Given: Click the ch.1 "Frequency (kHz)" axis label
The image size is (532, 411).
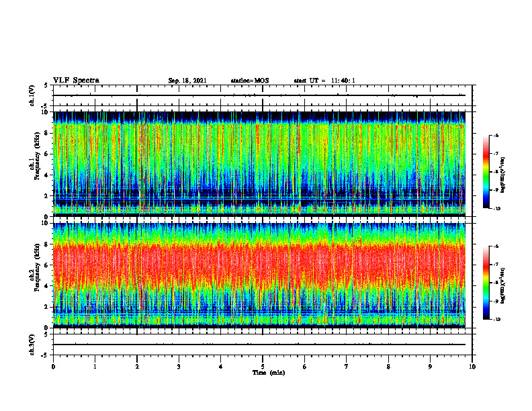Looking at the screenshot, I should click(x=37, y=156).
